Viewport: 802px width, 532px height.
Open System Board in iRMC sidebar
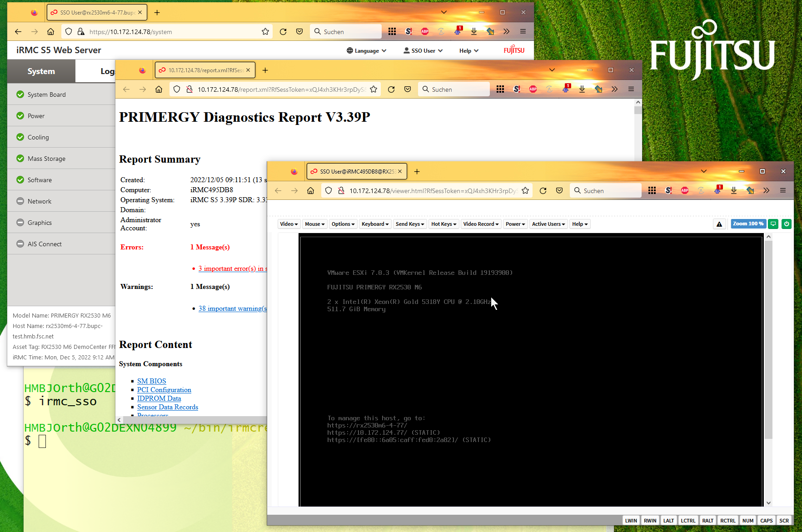[61, 94]
